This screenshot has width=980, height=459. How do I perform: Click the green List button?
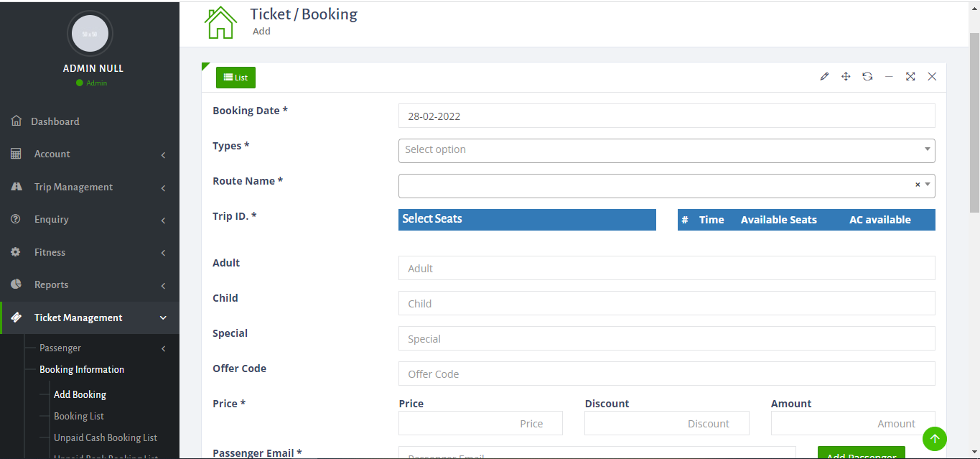point(235,77)
